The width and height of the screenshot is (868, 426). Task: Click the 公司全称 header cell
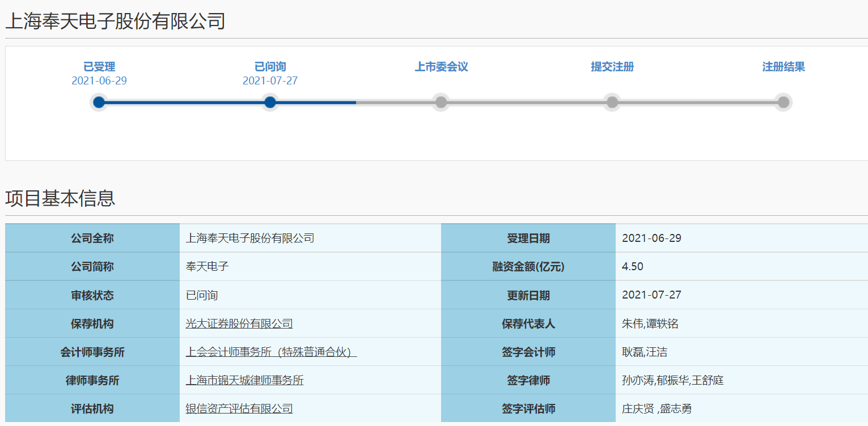click(92, 238)
